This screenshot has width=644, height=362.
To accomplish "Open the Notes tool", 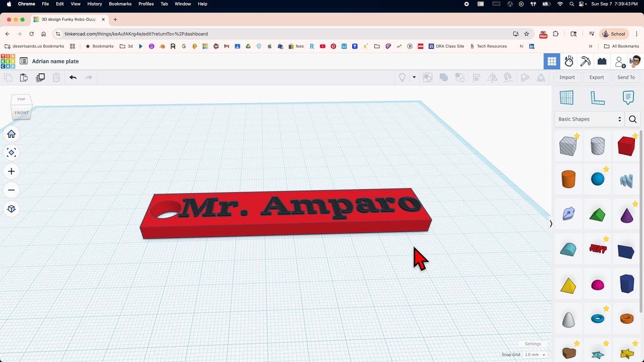I will point(628,98).
